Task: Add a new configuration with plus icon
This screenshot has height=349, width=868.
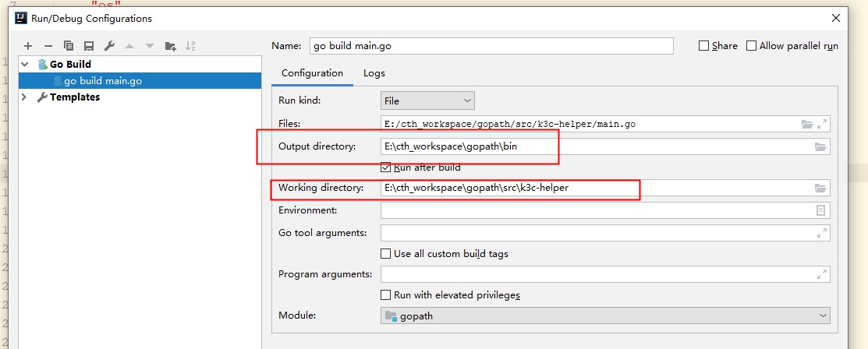Action: tap(28, 46)
